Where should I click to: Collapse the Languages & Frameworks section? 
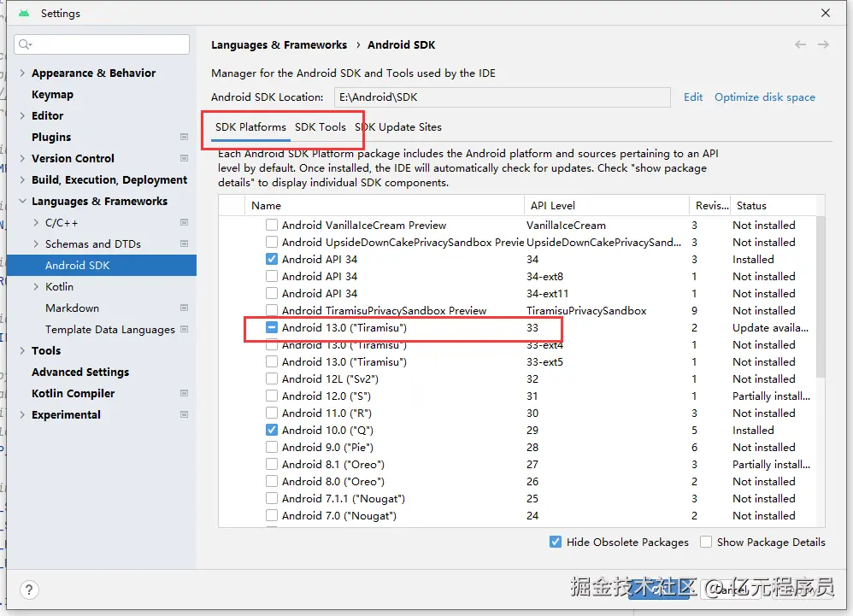tap(22, 202)
